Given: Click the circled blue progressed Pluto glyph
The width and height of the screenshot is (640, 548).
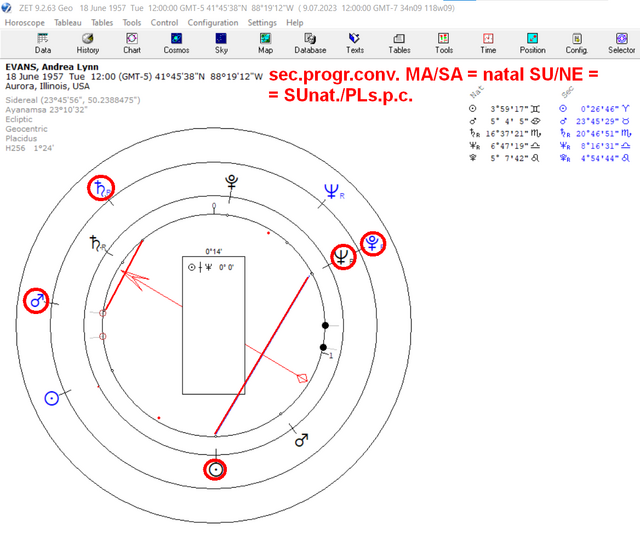Looking at the screenshot, I should coord(373,244).
